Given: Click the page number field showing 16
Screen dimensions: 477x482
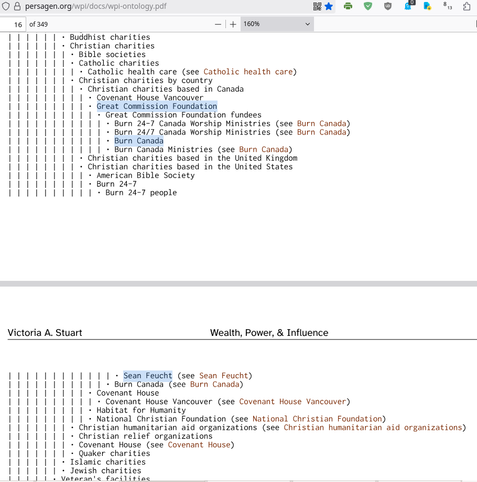Looking at the screenshot, I should [13, 24].
